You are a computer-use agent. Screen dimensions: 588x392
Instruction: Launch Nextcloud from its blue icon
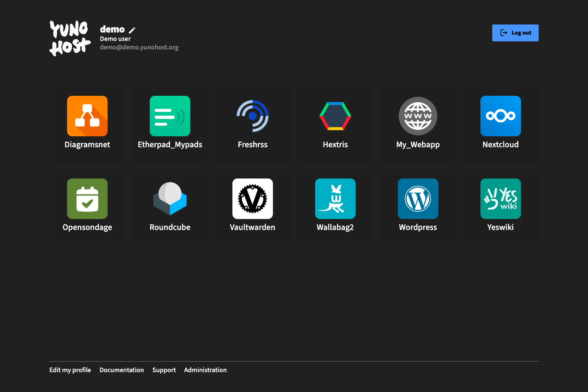501,116
